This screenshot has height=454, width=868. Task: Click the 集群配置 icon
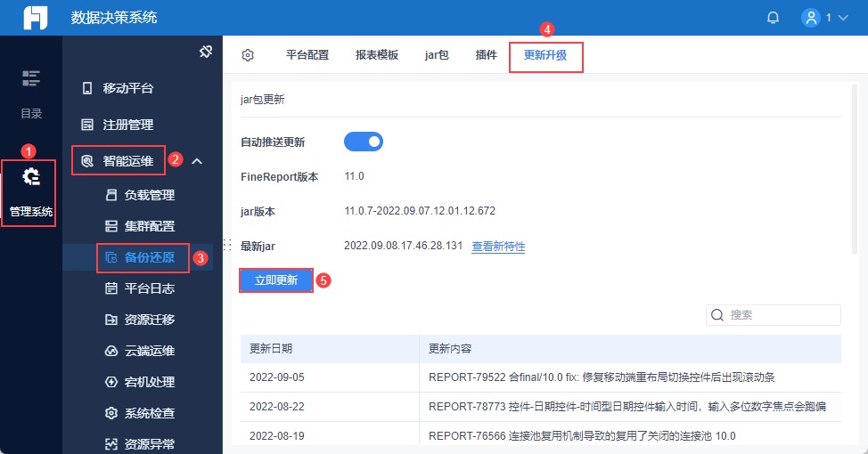[x=111, y=225]
